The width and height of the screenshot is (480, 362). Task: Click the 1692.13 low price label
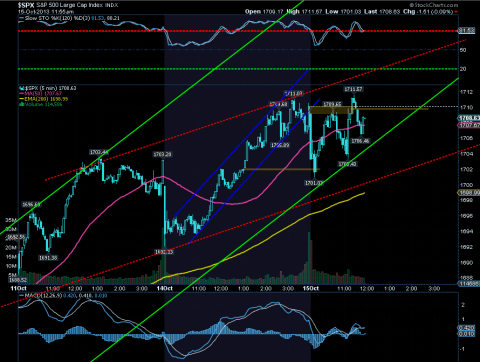(164, 252)
